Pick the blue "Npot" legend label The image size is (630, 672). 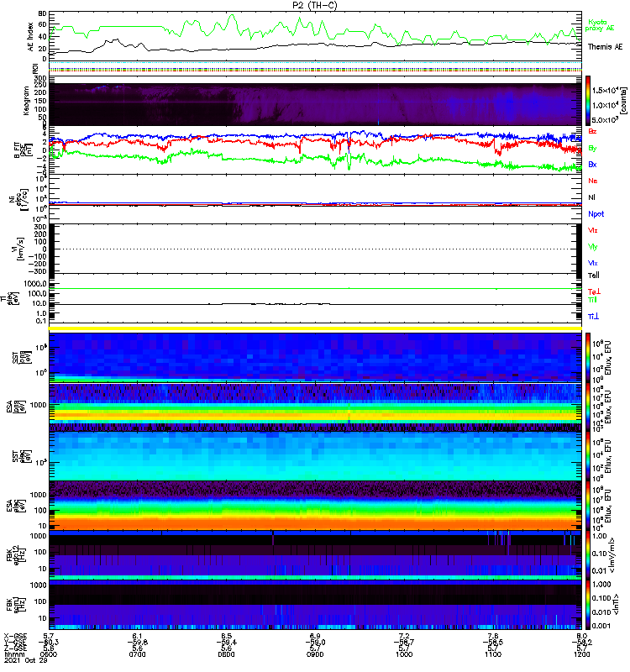596,214
